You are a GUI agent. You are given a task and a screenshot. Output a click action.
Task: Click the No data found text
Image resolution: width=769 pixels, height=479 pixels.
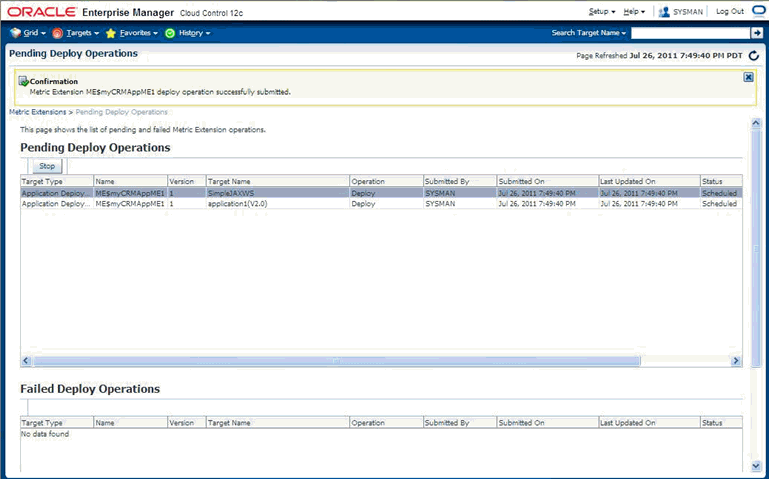45,434
